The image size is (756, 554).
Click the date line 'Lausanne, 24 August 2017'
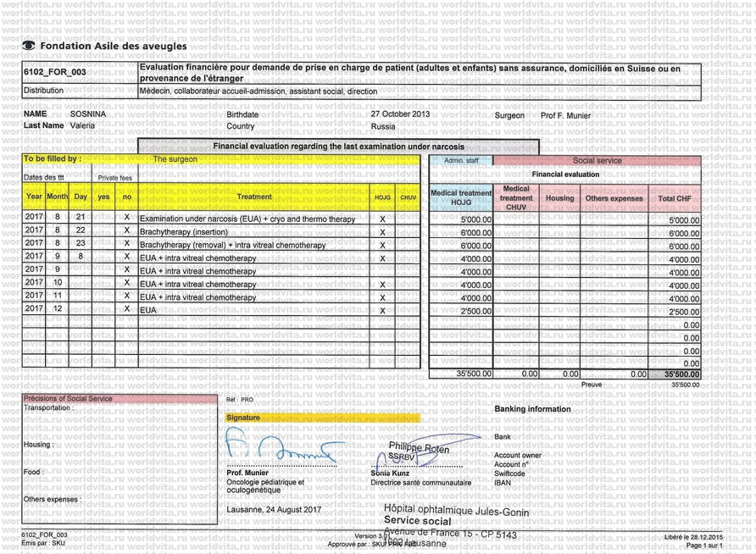tap(274, 510)
